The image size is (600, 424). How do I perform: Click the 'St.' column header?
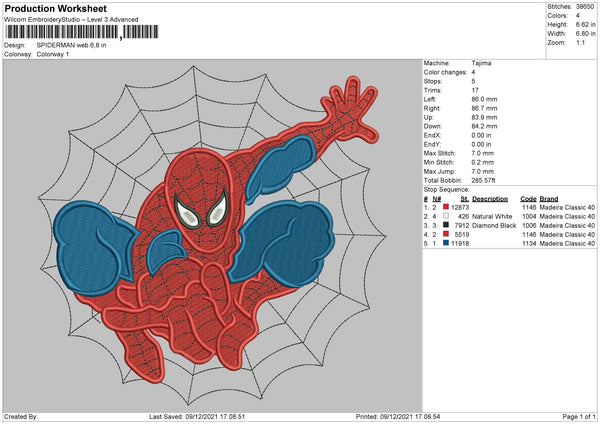click(x=465, y=199)
